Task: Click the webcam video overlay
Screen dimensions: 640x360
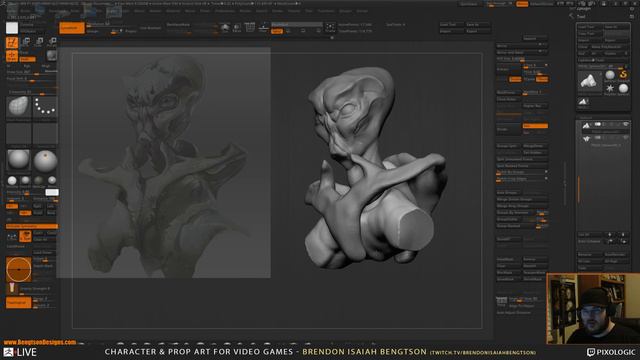Action: click(593, 309)
